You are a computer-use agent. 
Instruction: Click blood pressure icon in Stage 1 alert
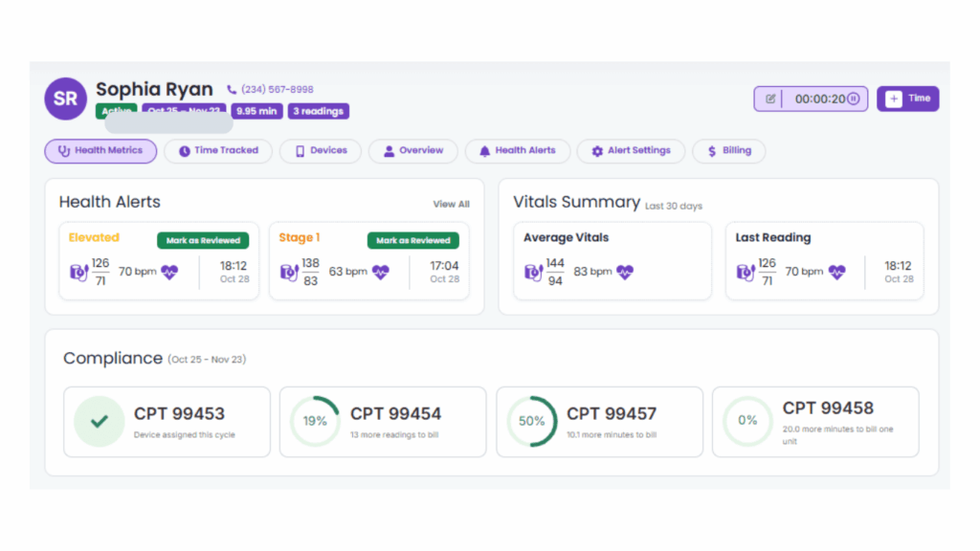[288, 272]
